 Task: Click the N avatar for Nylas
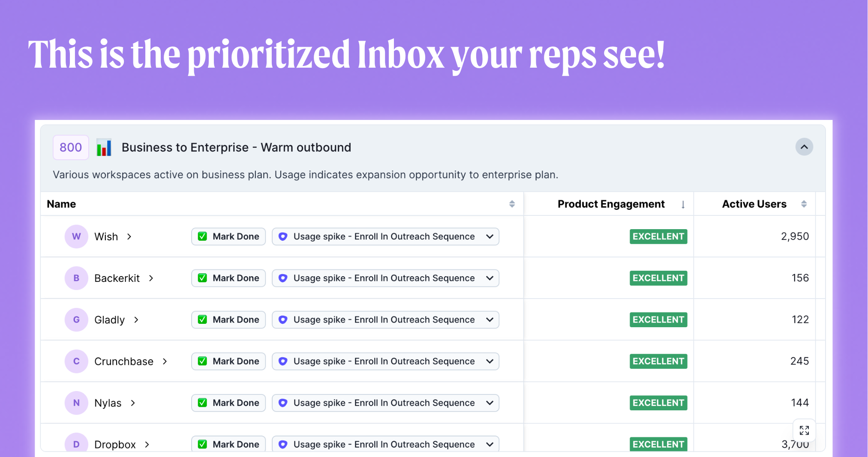(x=76, y=403)
